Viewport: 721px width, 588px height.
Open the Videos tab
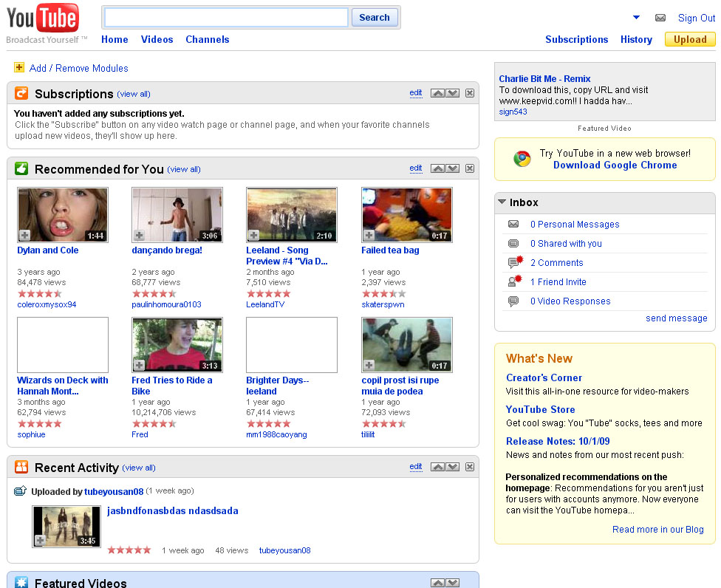point(157,40)
